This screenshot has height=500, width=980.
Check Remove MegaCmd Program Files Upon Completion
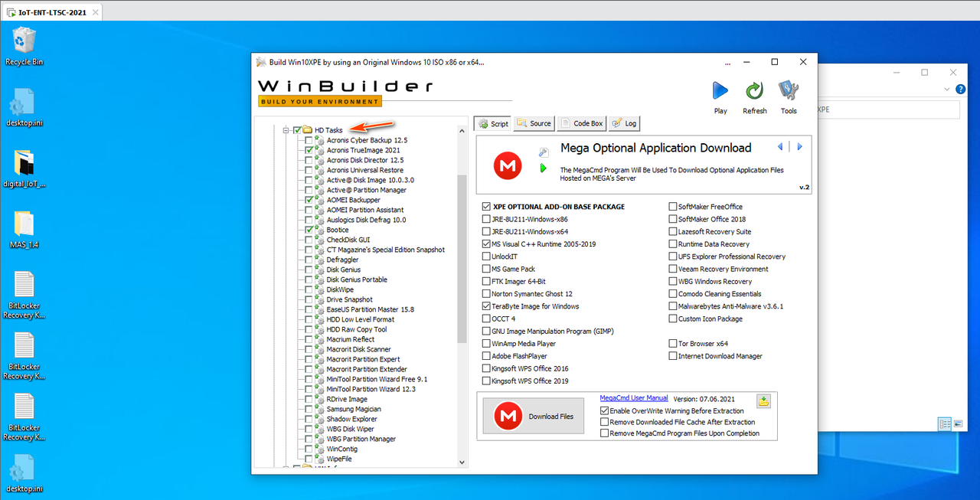point(605,433)
